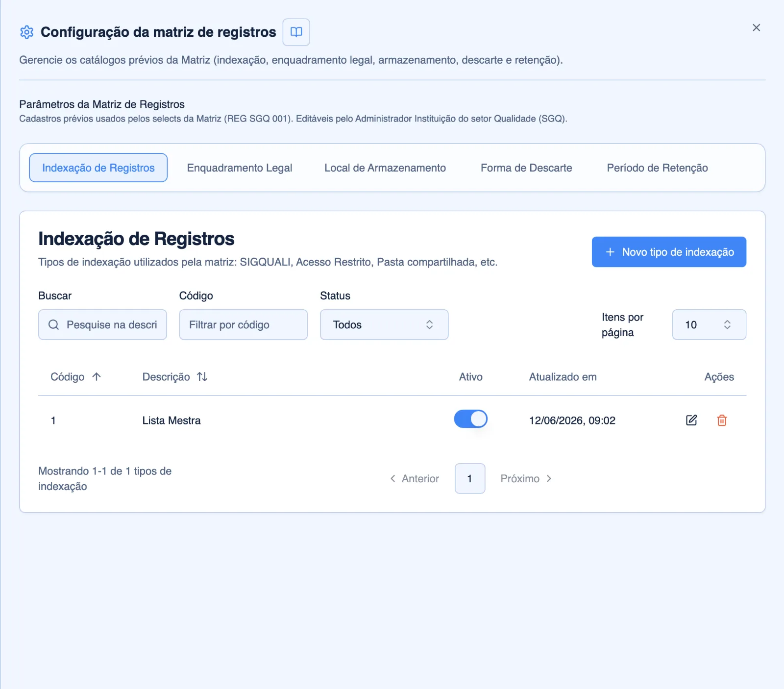Click the Ativo column header
The height and width of the screenshot is (689, 784).
[x=470, y=377]
